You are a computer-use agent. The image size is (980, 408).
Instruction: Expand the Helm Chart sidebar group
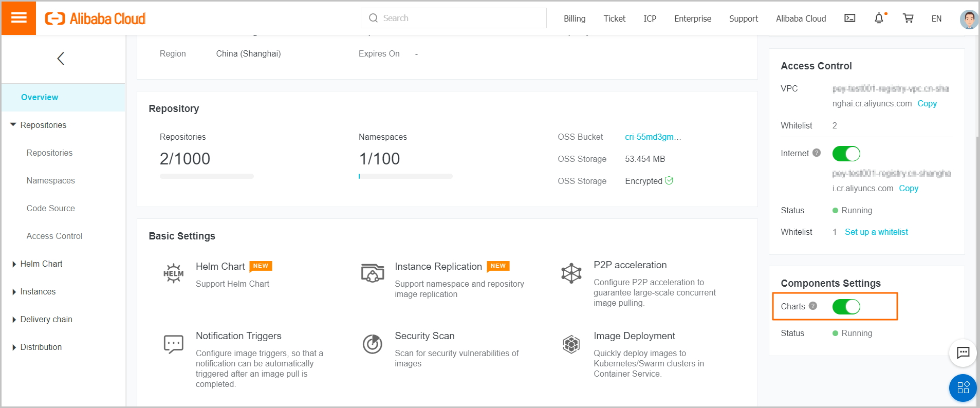pos(14,264)
